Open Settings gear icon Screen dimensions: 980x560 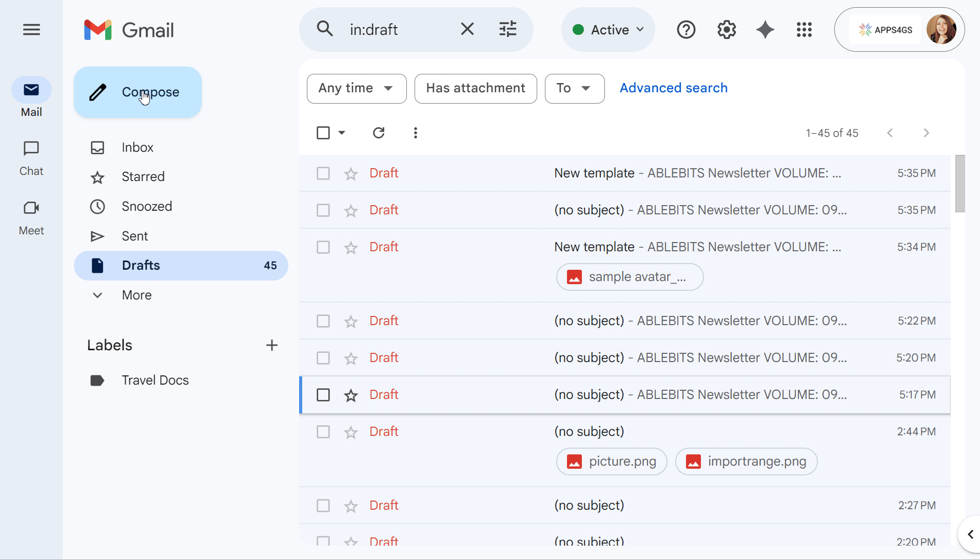tap(727, 30)
